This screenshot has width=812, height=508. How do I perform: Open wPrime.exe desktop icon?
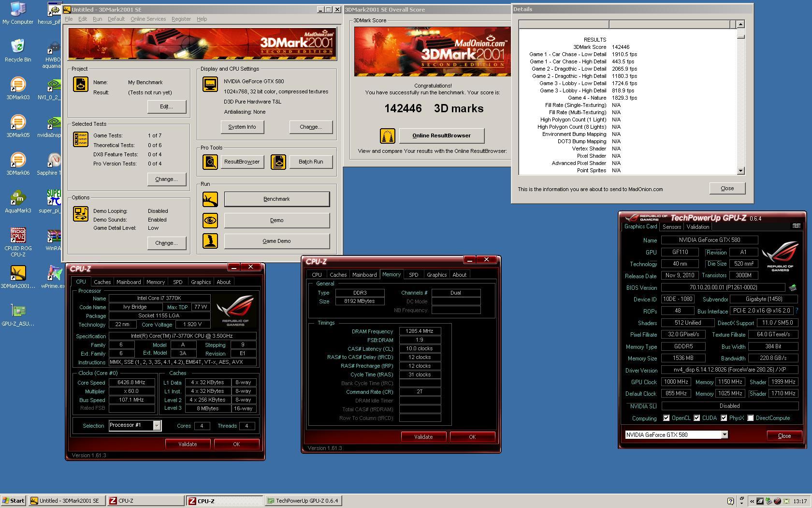click(x=53, y=277)
